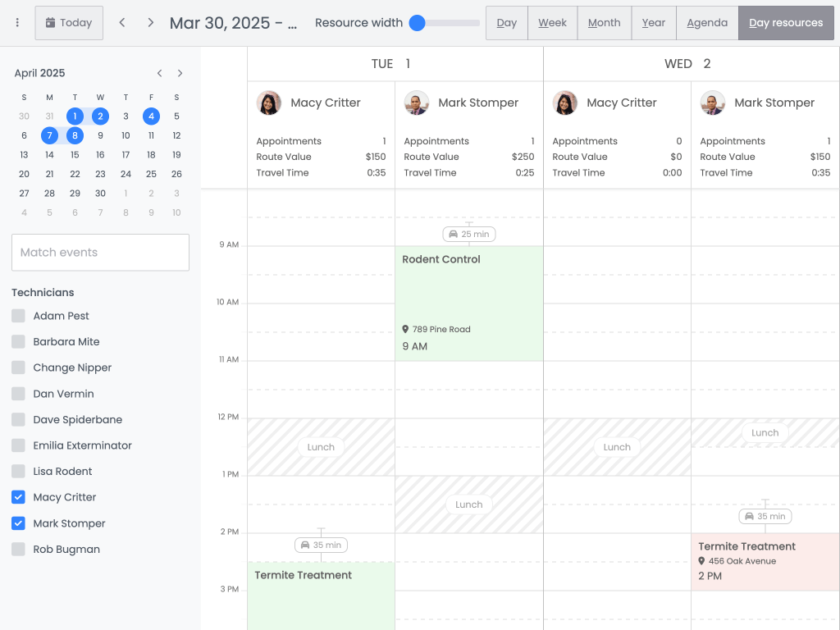Screen dimensions: 840x630
Task: Open Termite Treatment at 456 Oak Avenue
Action: tap(765, 562)
